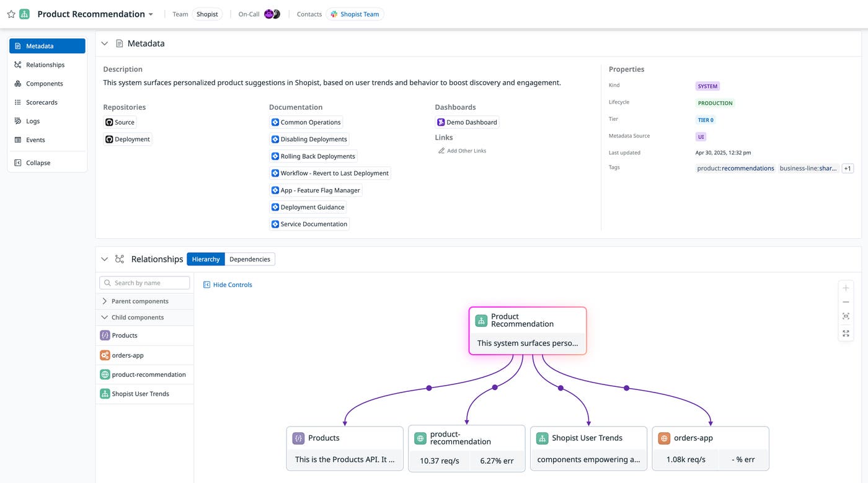Viewport: 868px width, 483px height.
Task: Switch the Relationships view to Dependencies
Action: tap(249, 259)
